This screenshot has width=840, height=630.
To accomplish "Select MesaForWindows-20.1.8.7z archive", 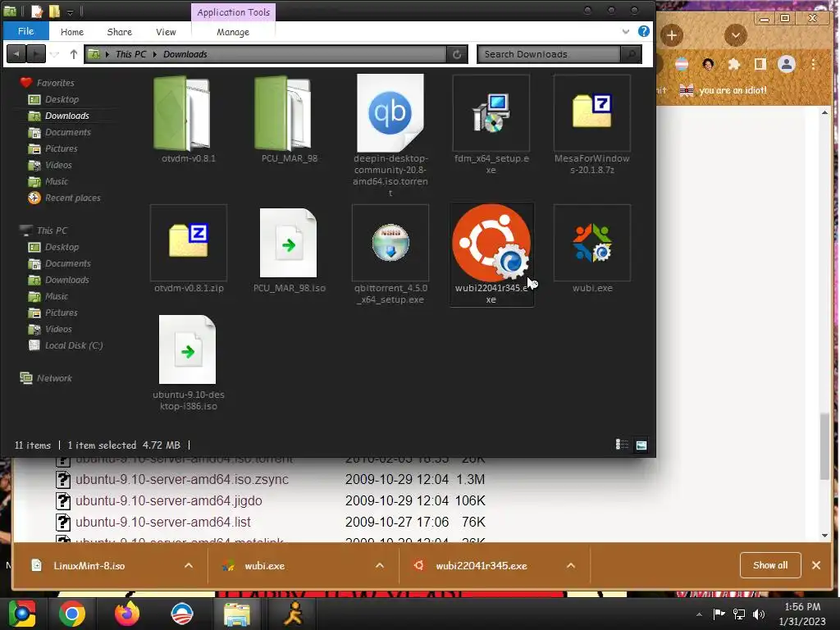I will click(592, 125).
